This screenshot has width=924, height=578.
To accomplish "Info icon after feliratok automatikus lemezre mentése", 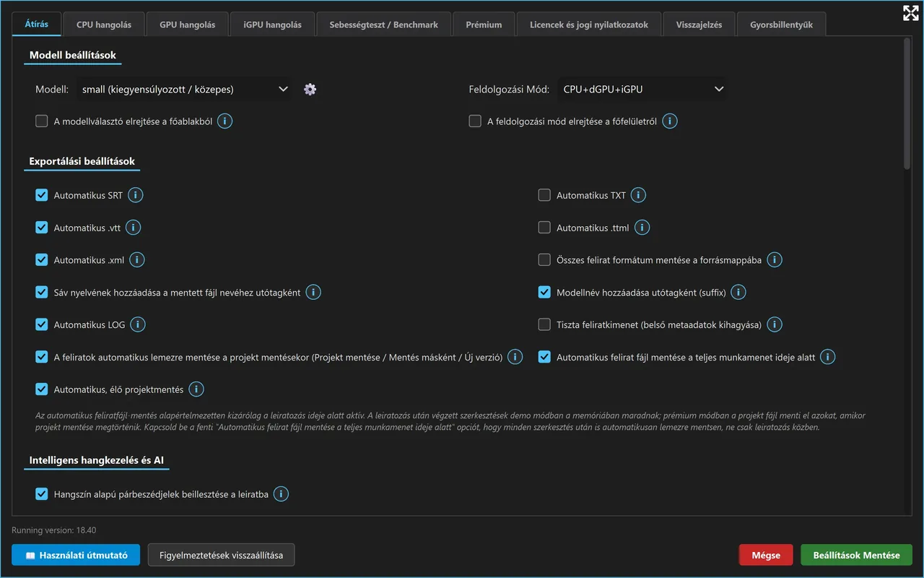I will point(515,357).
